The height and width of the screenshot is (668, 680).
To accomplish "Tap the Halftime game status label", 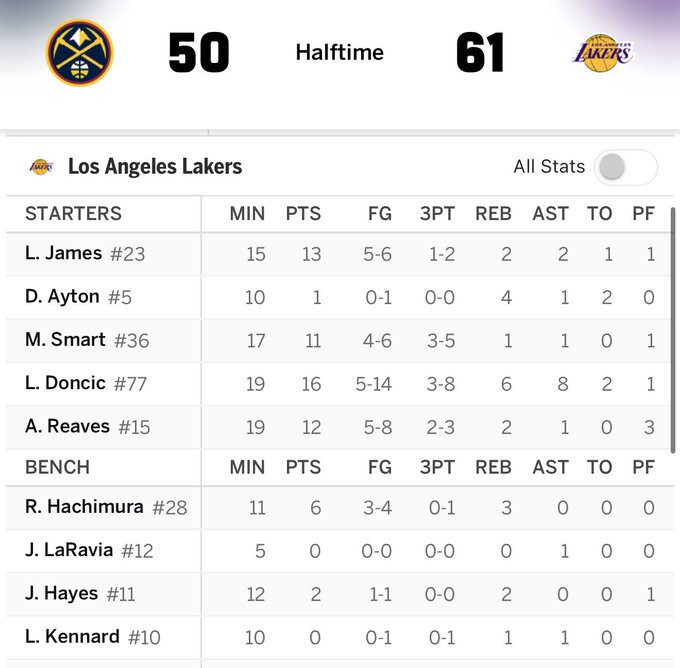I will tap(339, 52).
